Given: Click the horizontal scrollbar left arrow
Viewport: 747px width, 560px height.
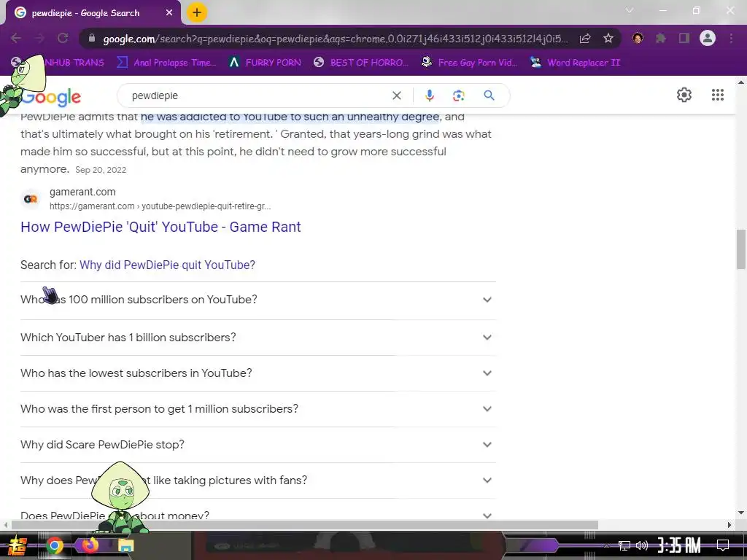Looking at the screenshot, I should 5,525.
